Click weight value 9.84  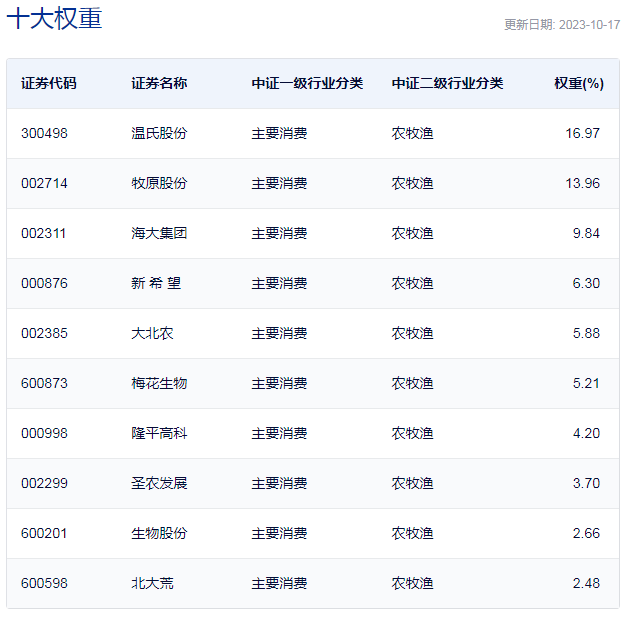tap(586, 233)
